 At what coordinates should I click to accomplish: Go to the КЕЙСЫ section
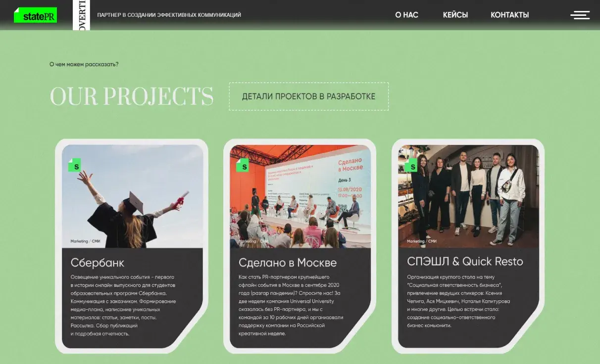(x=455, y=15)
